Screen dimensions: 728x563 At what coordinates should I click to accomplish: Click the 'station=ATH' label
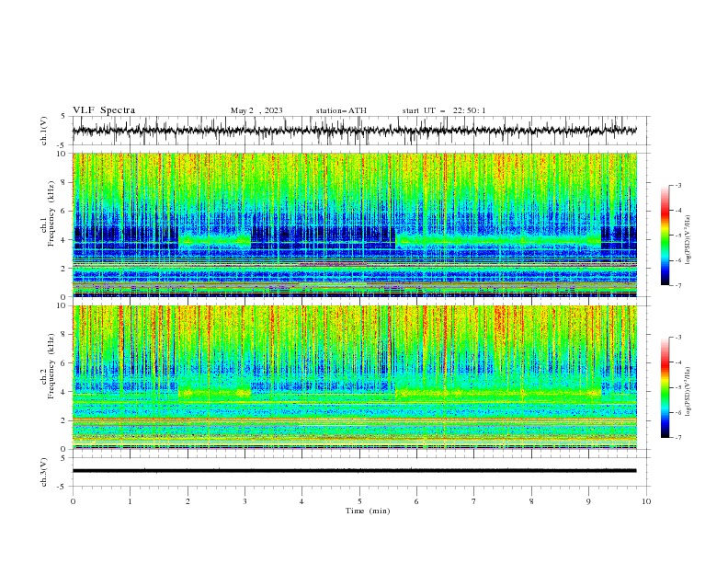[x=341, y=110]
